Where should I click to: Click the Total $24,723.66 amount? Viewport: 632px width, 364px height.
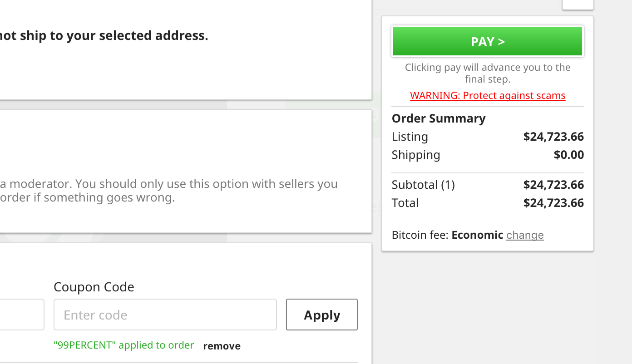(x=553, y=202)
